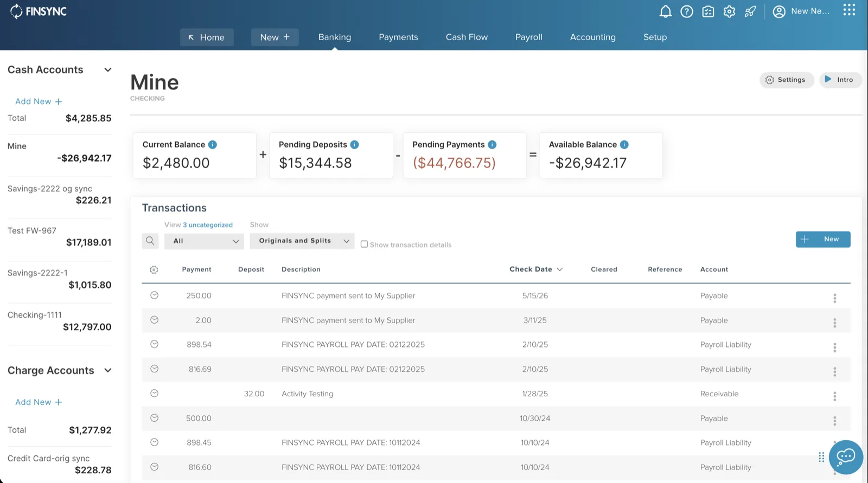Click status icon for 500.00 payment row
The height and width of the screenshot is (483, 868).
[x=155, y=418]
